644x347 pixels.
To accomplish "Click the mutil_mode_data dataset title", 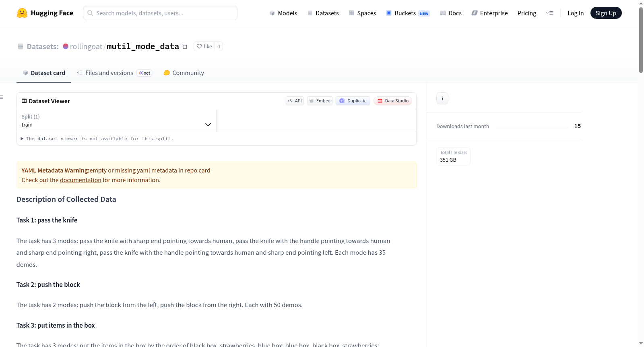I will [143, 46].
